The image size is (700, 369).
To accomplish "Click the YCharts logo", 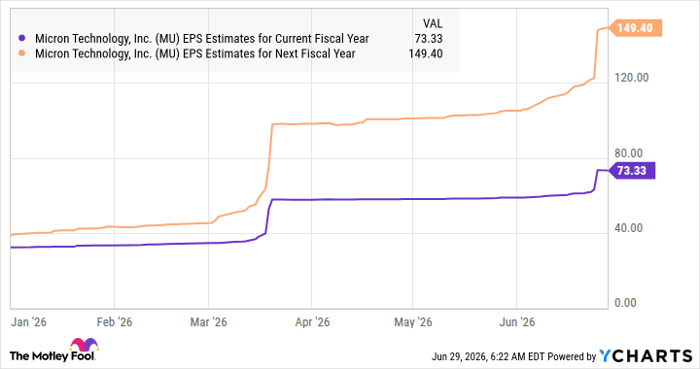I will click(646, 356).
